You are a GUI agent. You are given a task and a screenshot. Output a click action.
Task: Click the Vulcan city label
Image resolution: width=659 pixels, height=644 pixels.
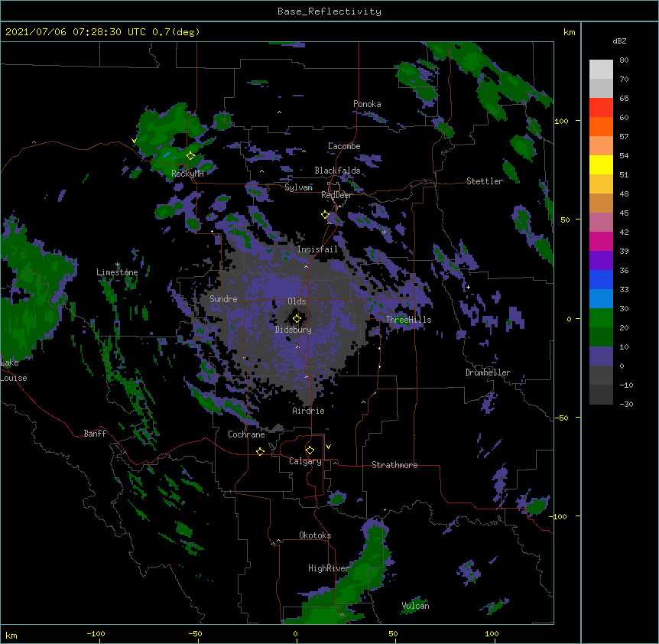(415, 606)
